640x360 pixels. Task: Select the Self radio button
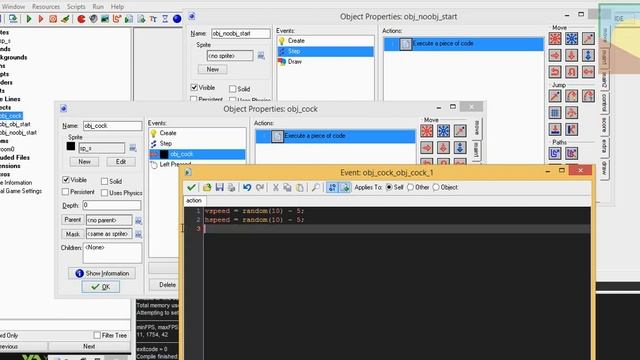(x=389, y=187)
